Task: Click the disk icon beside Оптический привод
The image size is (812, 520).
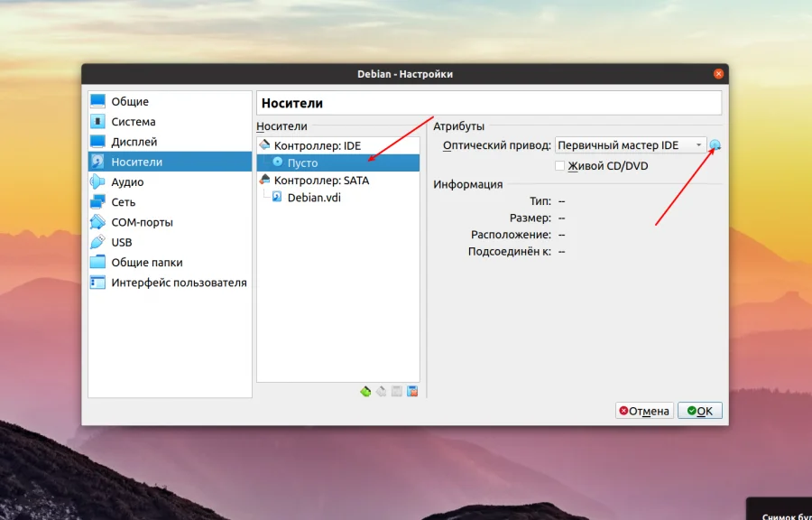Action: [714, 144]
